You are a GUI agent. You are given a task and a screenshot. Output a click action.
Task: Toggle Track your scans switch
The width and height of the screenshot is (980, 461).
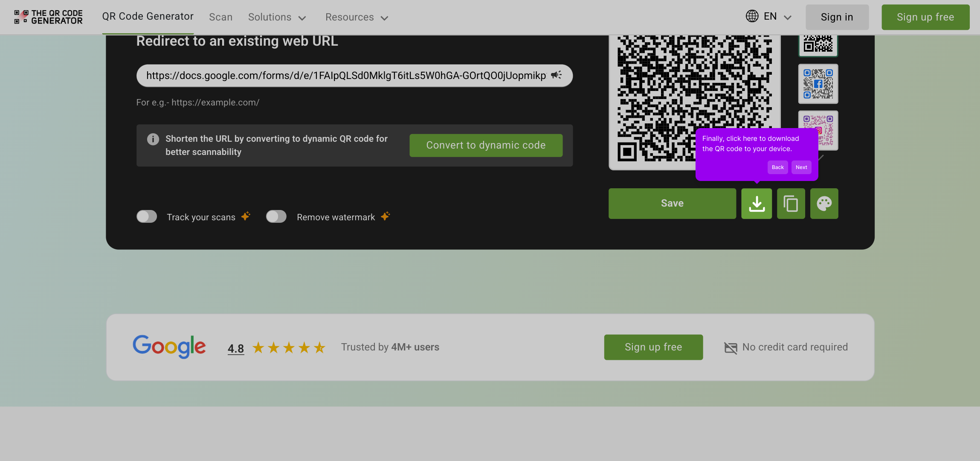point(147,217)
